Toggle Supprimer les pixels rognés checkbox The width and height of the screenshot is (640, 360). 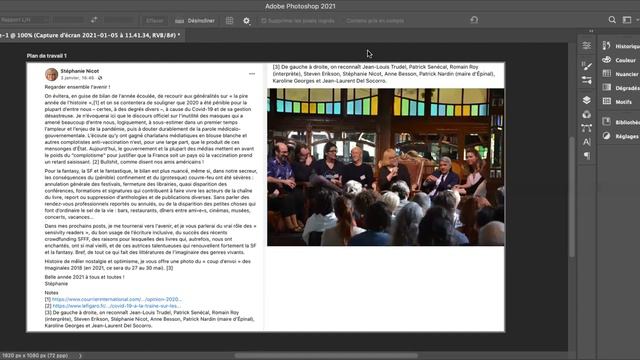coord(264,20)
